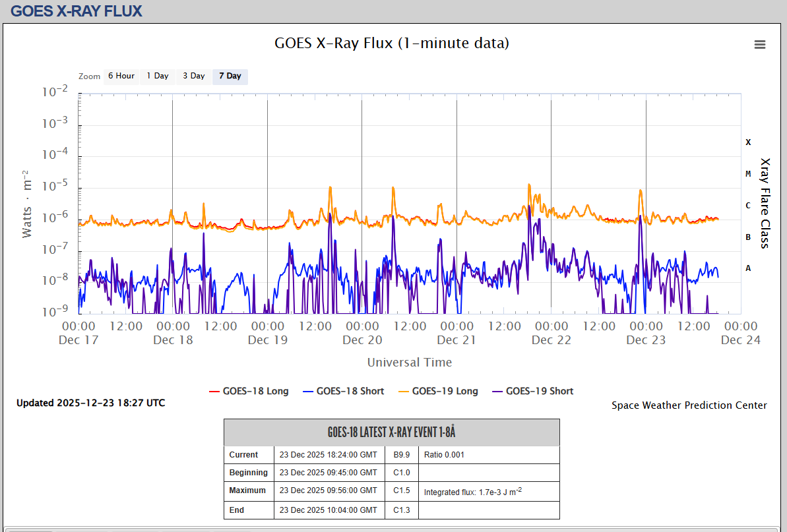Viewport: 787px width, 532px height.
Task: Click the Dec 22 date axis label
Action: [551, 340]
